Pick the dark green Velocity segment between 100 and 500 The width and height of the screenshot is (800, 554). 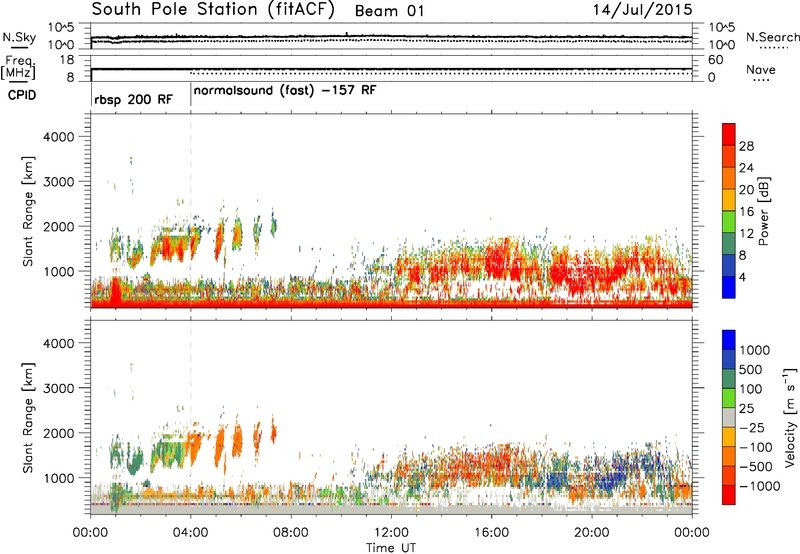[x=729, y=380]
